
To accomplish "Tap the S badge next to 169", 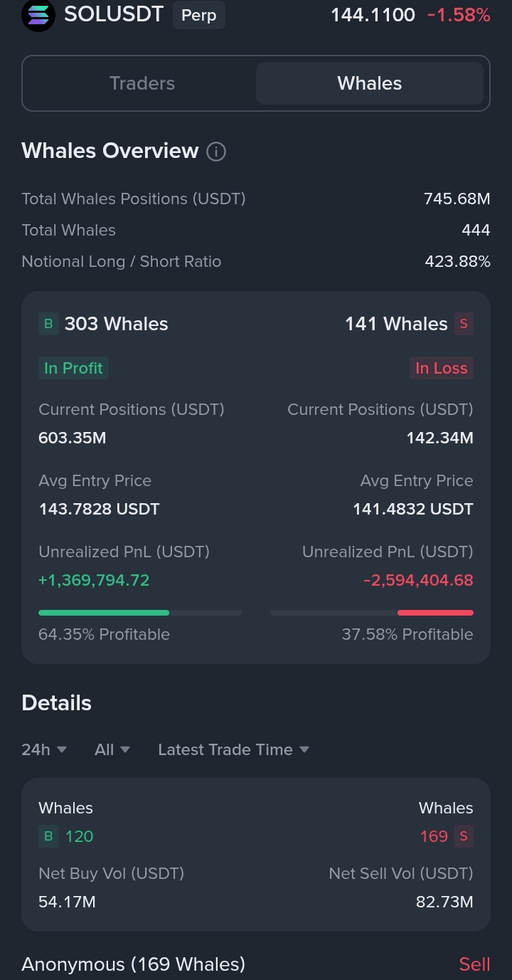I will (x=464, y=836).
